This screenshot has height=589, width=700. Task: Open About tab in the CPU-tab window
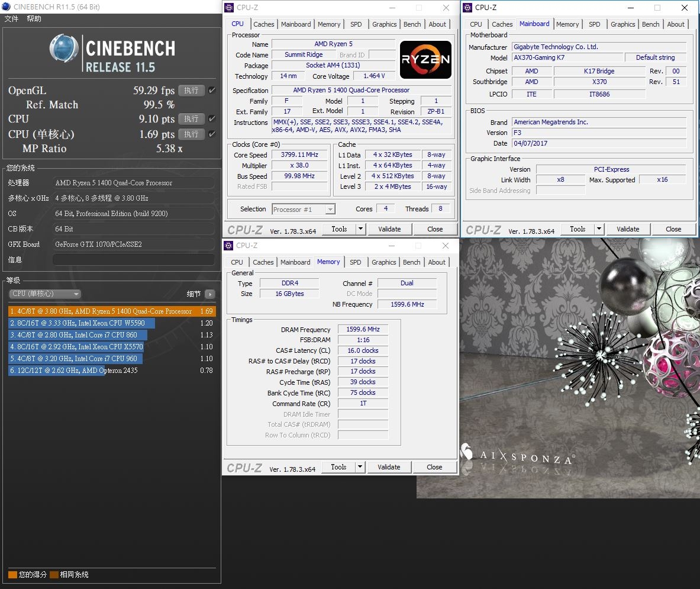click(x=437, y=24)
